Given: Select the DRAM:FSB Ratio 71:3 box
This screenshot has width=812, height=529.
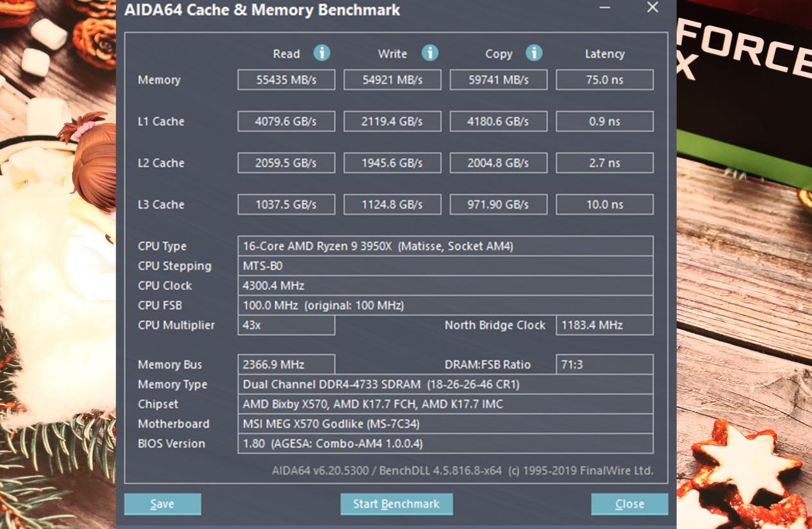Looking at the screenshot, I should [604, 364].
